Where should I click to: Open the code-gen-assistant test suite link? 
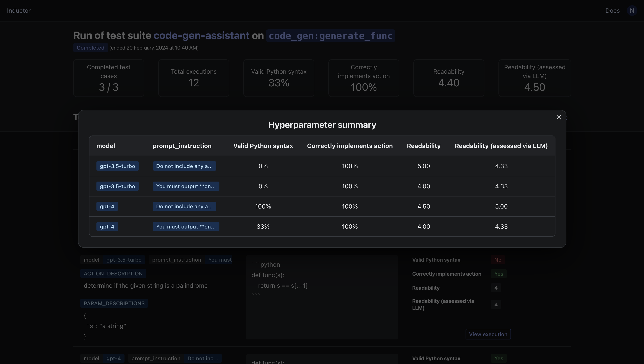pos(201,36)
